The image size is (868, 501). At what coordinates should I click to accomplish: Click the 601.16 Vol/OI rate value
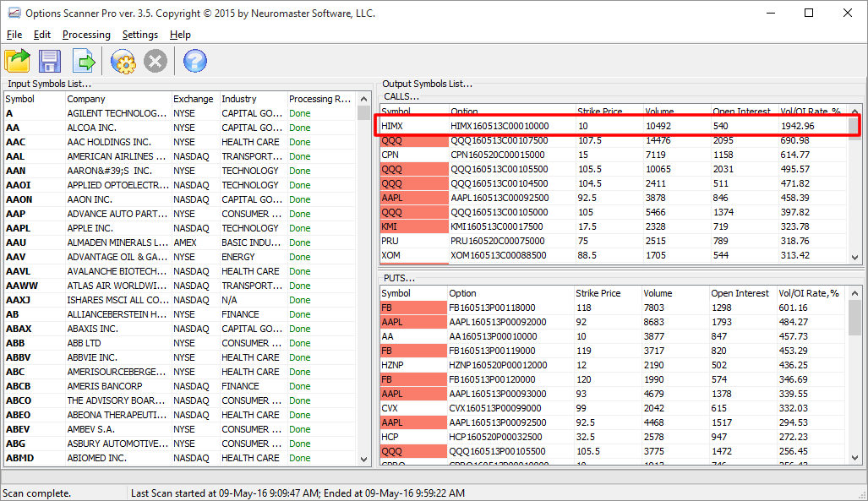[x=794, y=308]
